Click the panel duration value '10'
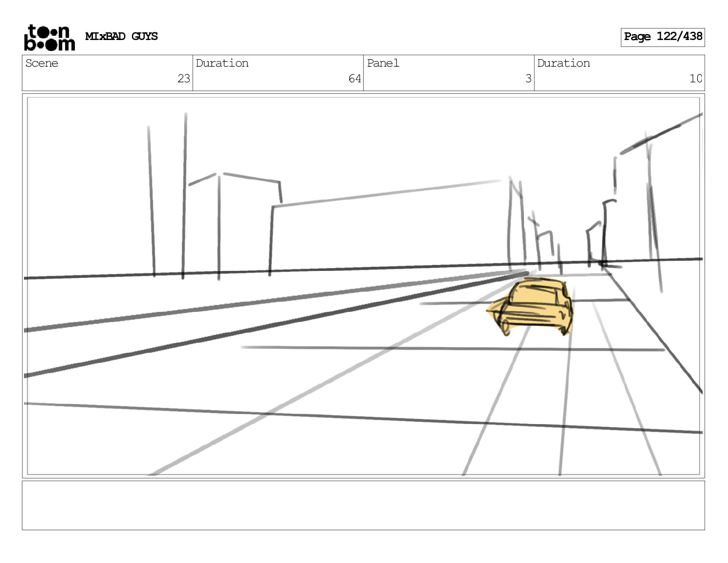This screenshot has height=563, width=728. [x=696, y=79]
